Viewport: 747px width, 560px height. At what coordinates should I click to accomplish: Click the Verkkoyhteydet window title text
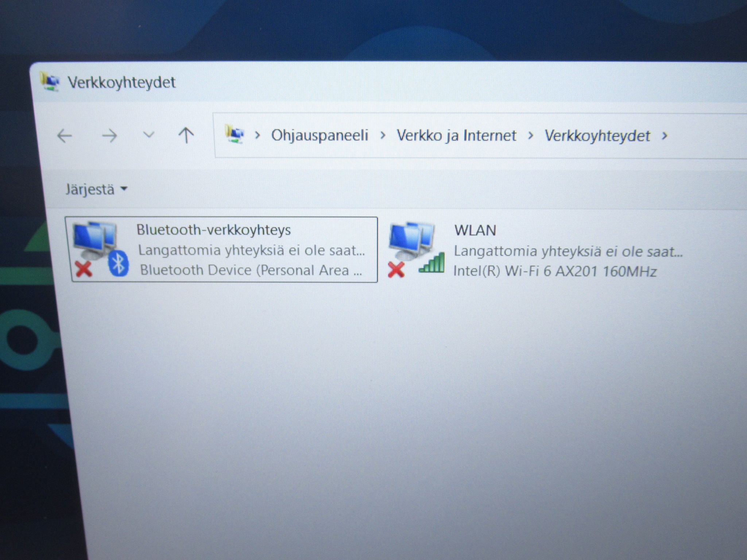122,82
